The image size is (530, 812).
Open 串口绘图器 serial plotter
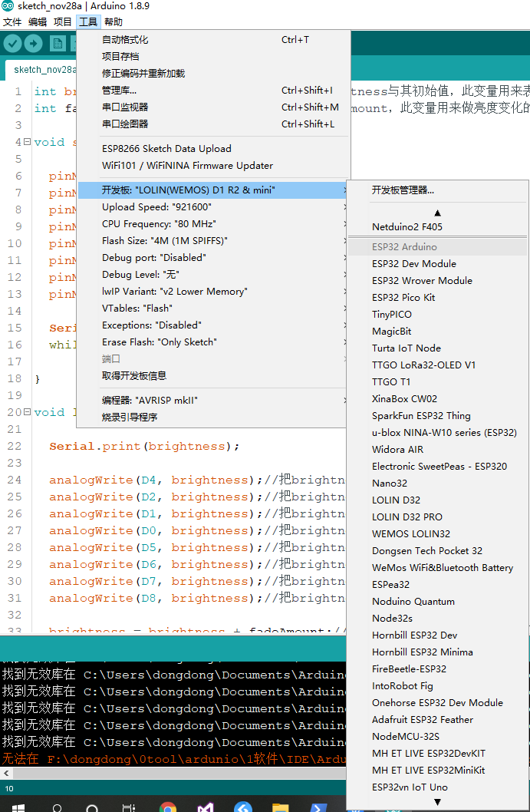point(213,124)
